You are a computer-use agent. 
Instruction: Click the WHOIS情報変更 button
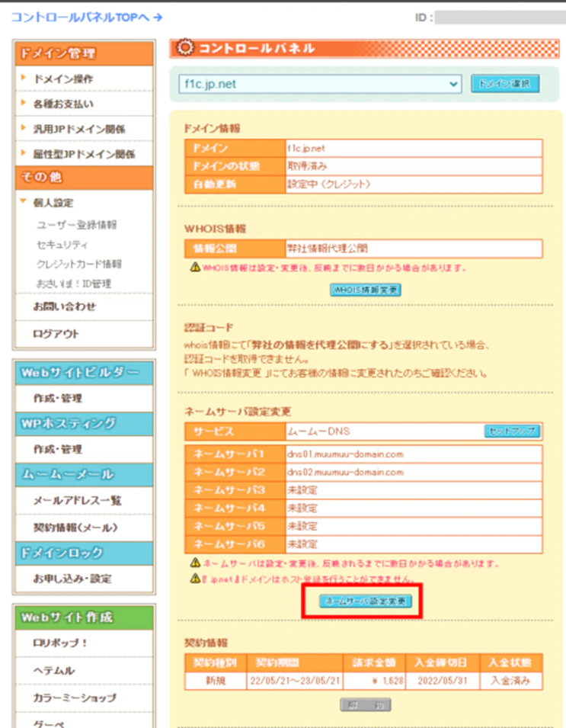point(366,290)
